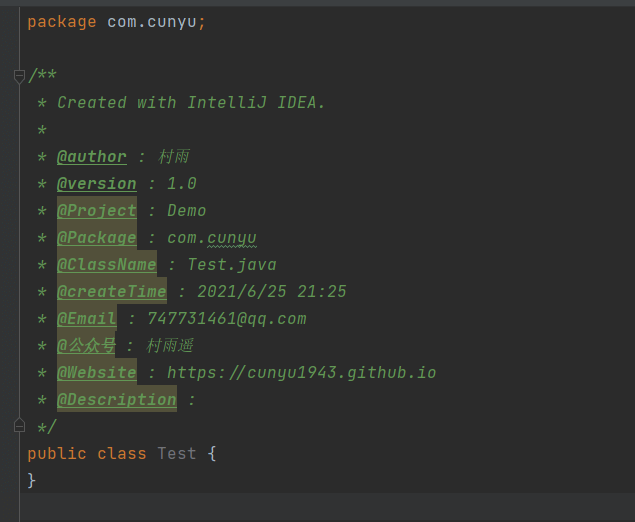Click the highlighted @Project tag

97,211
